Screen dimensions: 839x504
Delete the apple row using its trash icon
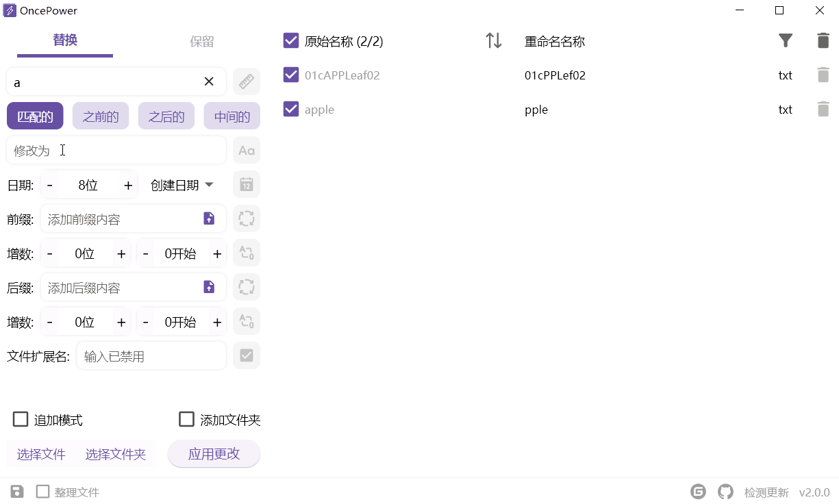823,109
